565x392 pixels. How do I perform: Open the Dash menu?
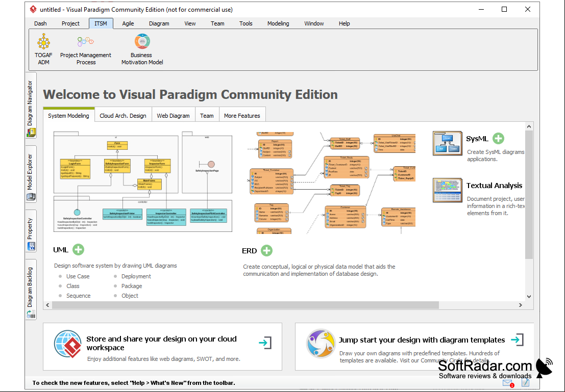[x=40, y=23]
